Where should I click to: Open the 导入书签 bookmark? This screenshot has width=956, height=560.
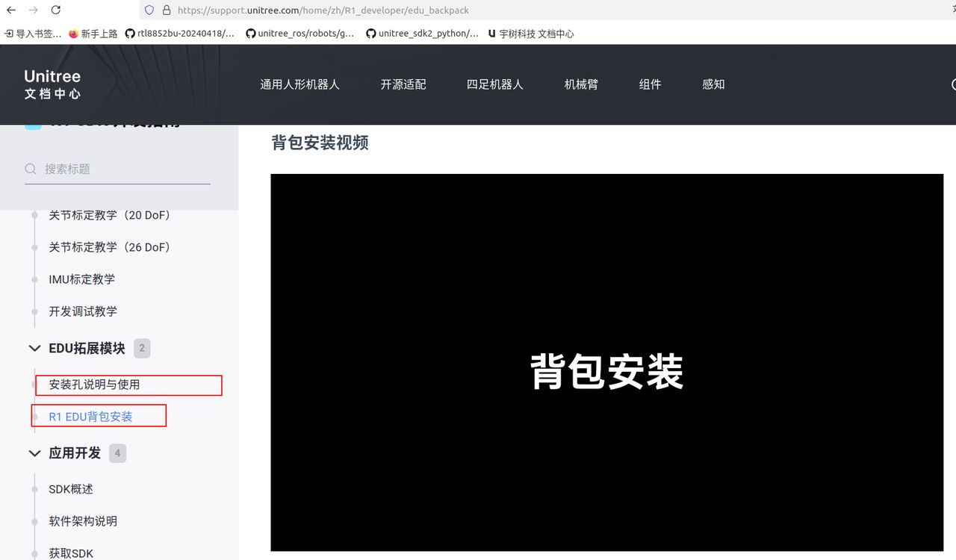[33, 34]
